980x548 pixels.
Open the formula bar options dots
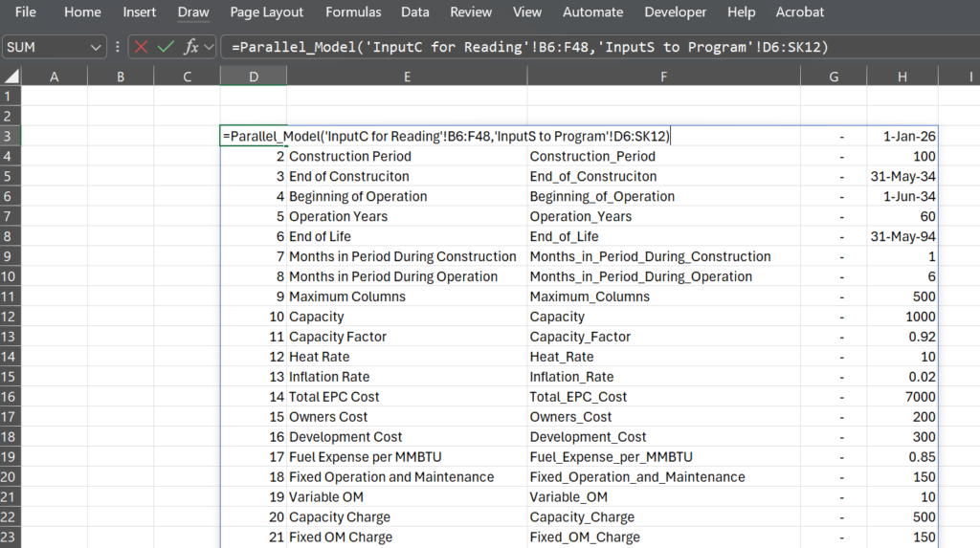(x=118, y=47)
